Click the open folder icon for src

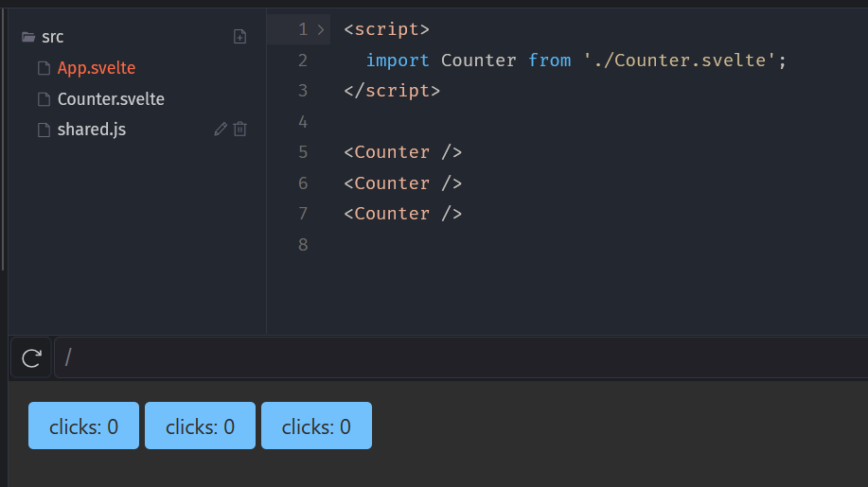pyautogui.click(x=28, y=37)
